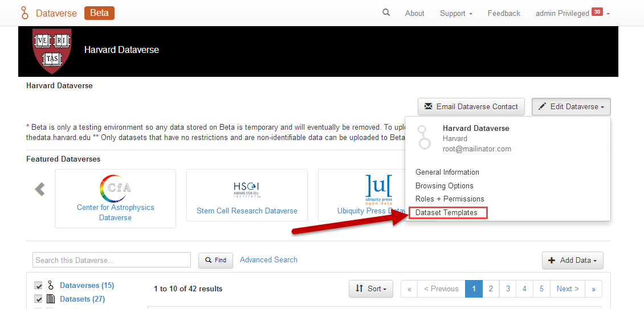The height and width of the screenshot is (309, 644).
Task: Go to results page 2
Action: point(491,289)
